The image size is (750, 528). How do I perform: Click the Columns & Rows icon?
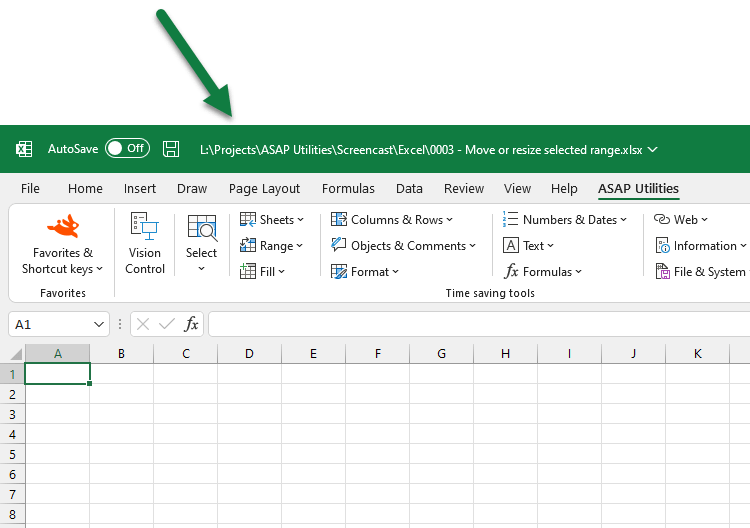(339, 220)
